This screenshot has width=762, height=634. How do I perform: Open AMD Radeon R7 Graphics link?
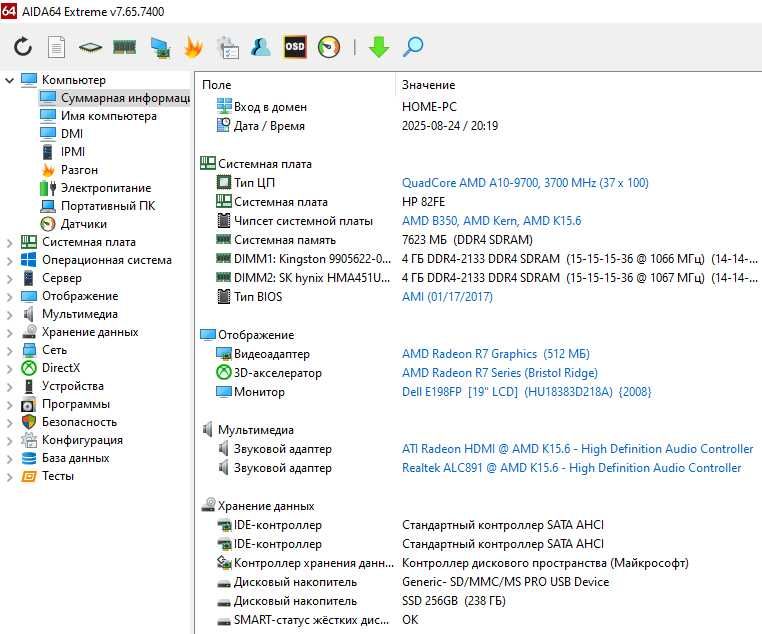point(496,354)
